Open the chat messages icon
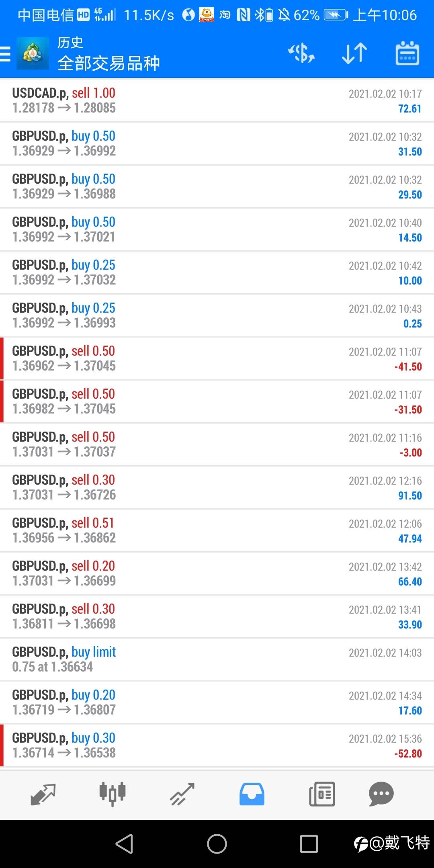Screen dimensions: 434x868 (381, 794)
